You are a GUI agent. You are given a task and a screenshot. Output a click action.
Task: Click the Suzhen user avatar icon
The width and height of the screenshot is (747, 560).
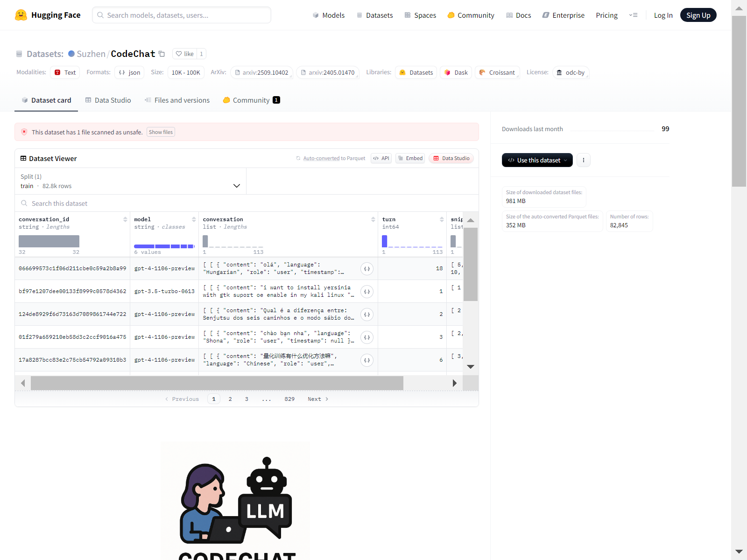pyautogui.click(x=71, y=54)
